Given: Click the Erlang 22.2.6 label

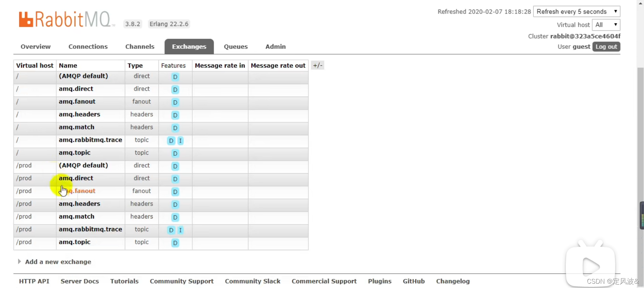Looking at the screenshot, I should coord(169,24).
